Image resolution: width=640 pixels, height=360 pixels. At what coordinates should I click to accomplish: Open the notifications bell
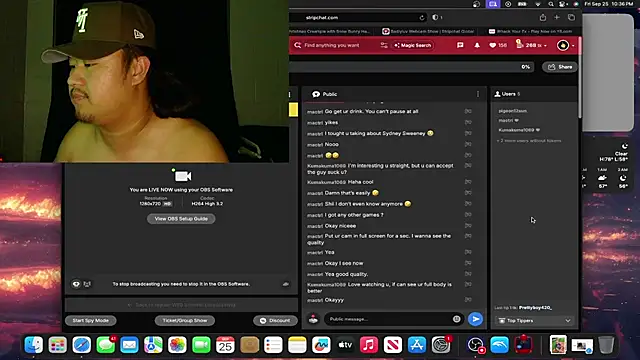[x=477, y=45]
